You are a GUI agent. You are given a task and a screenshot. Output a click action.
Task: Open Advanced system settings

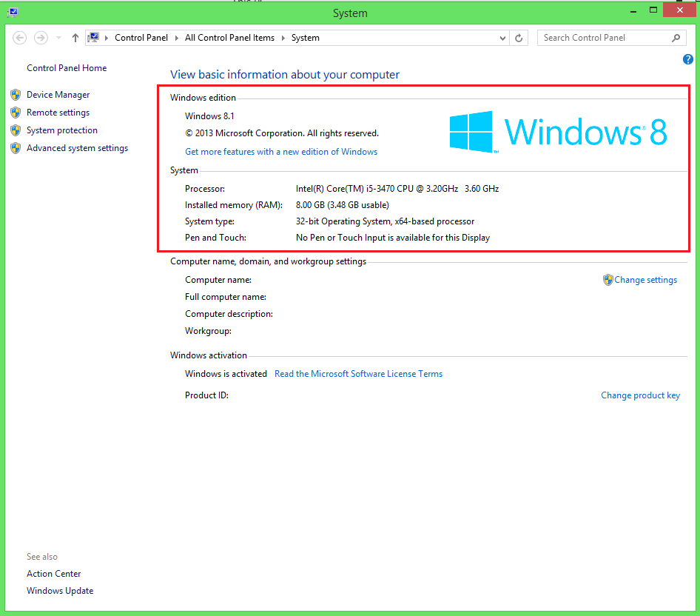coord(77,148)
